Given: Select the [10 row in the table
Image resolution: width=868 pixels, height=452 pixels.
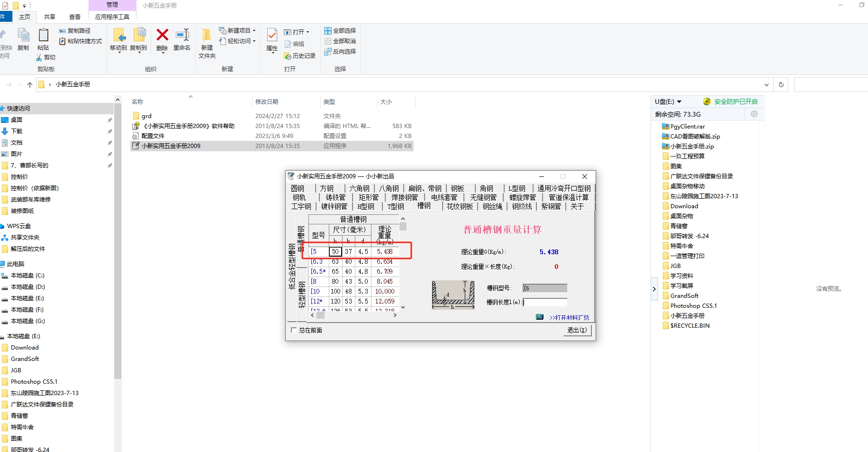Looking at the screenshot, I should (354, 292).
